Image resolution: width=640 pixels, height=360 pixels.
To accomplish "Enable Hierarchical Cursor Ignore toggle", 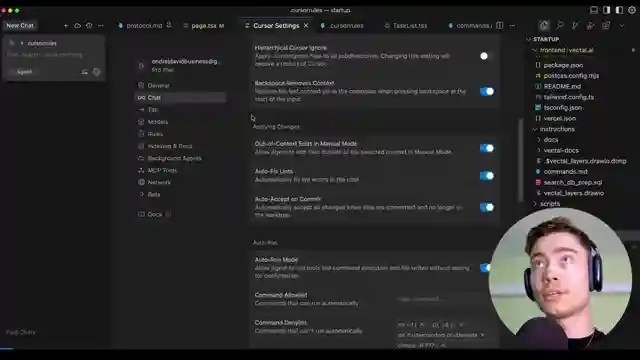I will (487, 56).
